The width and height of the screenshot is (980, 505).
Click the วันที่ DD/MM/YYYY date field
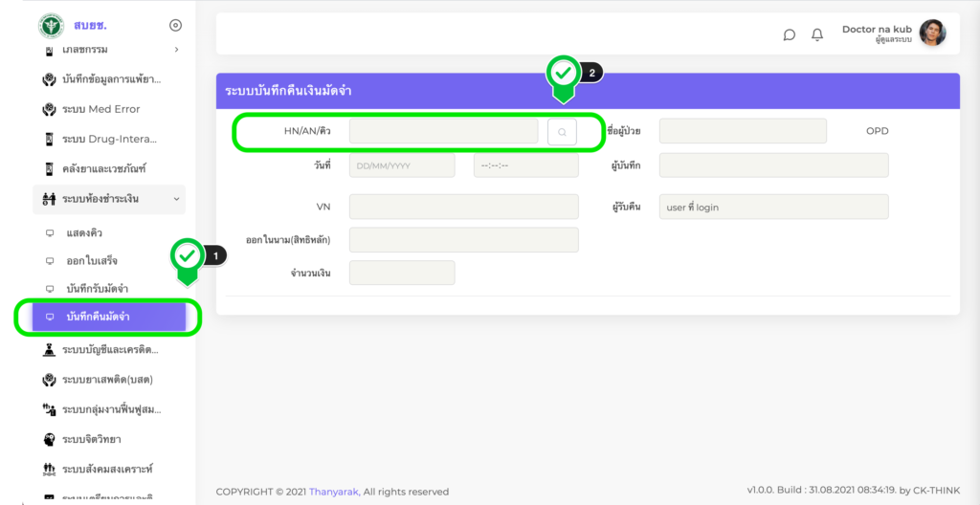(x=402, y=165)
